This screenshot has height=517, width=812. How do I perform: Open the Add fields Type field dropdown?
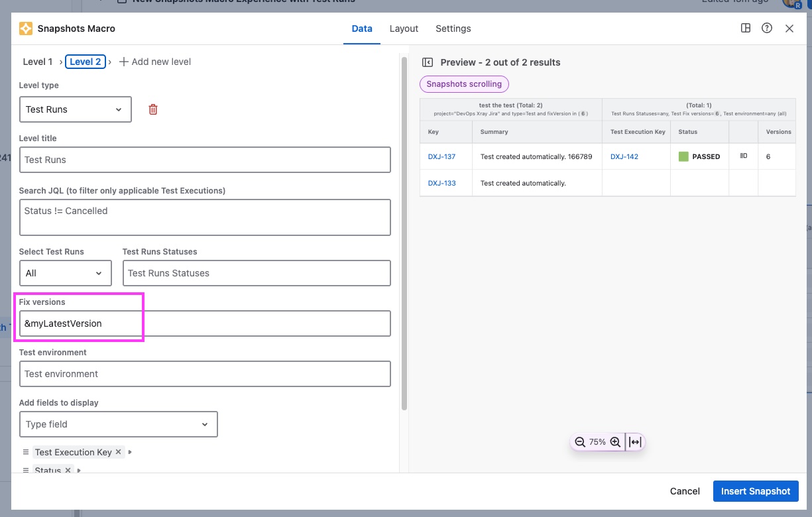click(118, 424)
